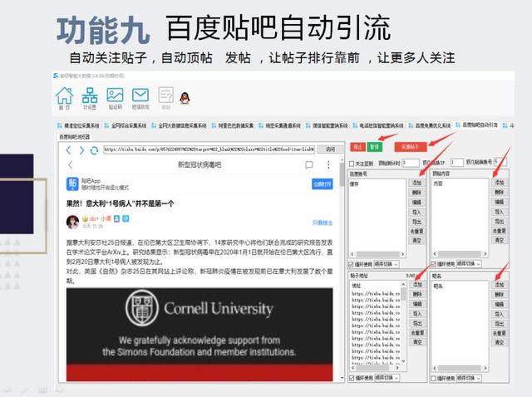Click 帖子地址 vertical scrollbar thumb
The width and height of the screenshot is (532, 397).
tap(403, 293)
